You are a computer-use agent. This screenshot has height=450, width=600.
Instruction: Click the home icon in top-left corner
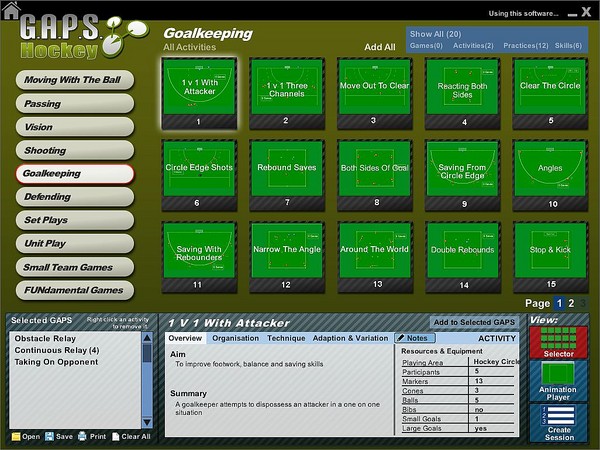[7, 9]
